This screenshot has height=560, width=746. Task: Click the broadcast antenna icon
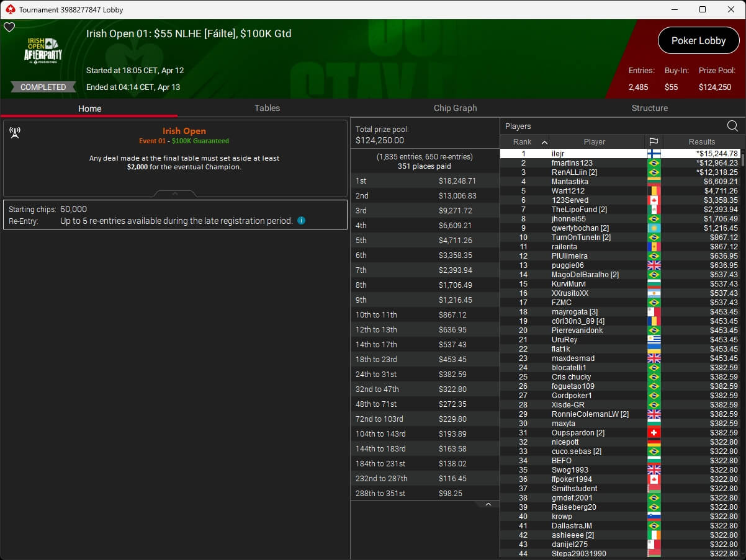tap(15, 133)
